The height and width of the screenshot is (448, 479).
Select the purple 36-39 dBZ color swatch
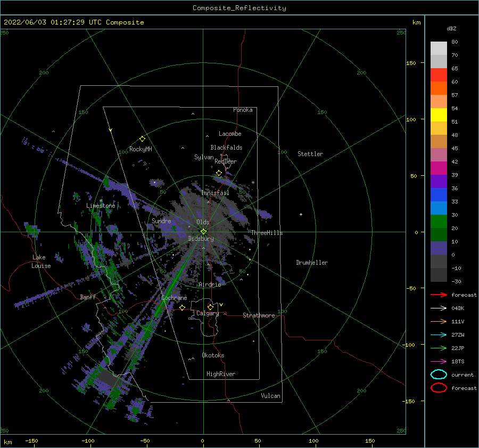pos(439,181)
